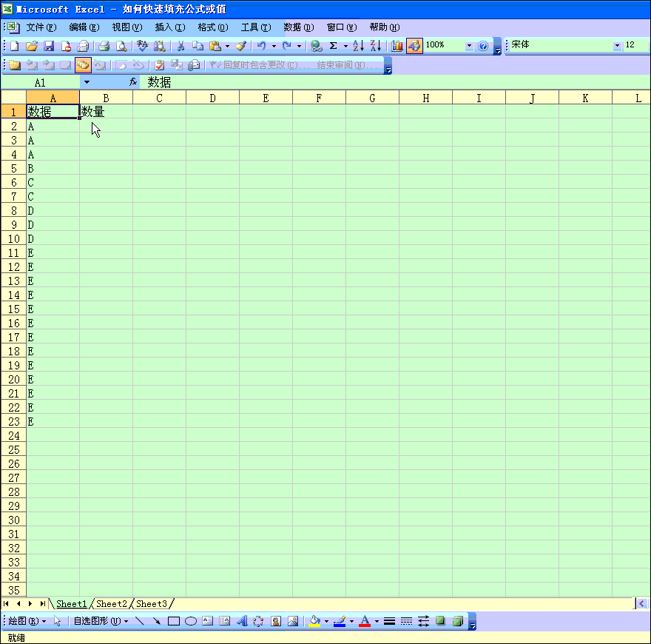Viewport: 651px width, 644px height.
Task: Insert WordArt from the drawing toolbar
Action: tap(242, 621)
